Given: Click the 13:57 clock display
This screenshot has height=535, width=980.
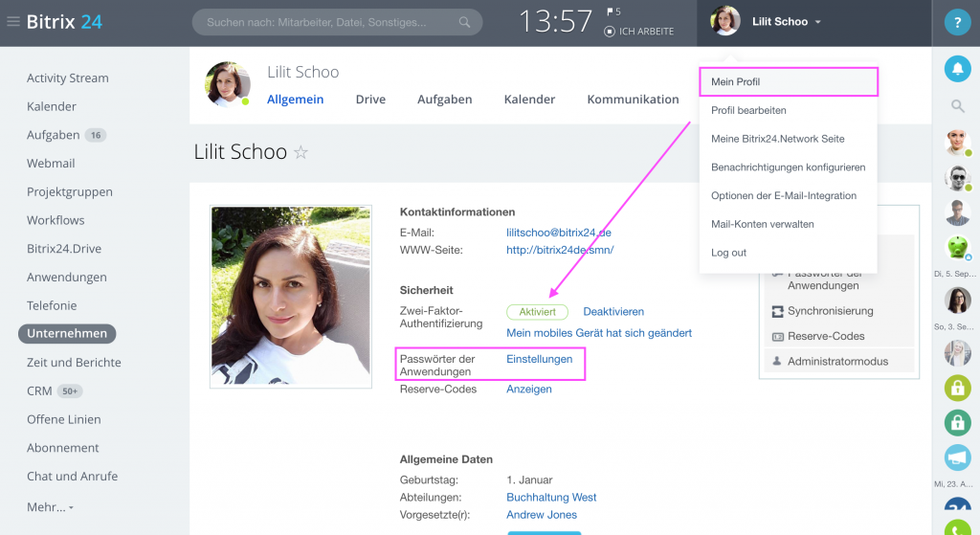Looking at the screenshot, I should (555, 22).
